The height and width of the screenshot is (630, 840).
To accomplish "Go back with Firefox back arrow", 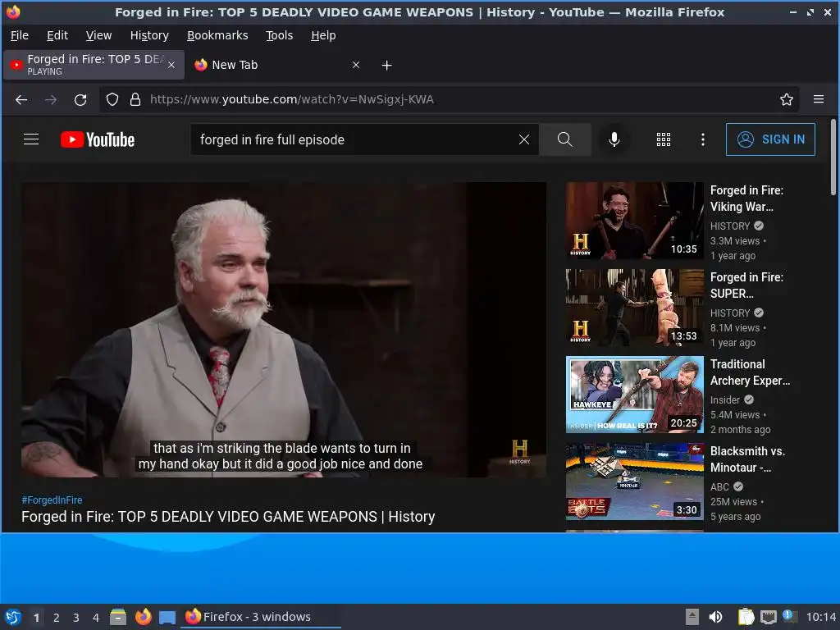I will pos(21,99).
